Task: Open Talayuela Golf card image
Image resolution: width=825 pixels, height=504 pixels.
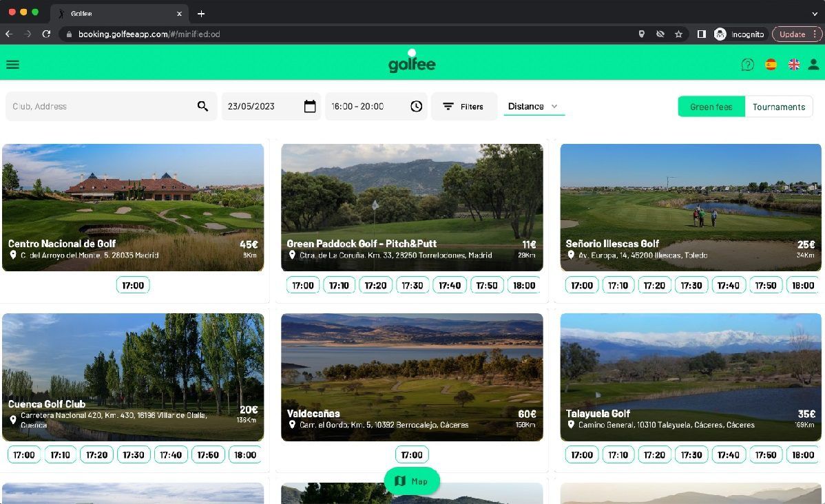Action: pyautogui.click(x=691, y=377)
